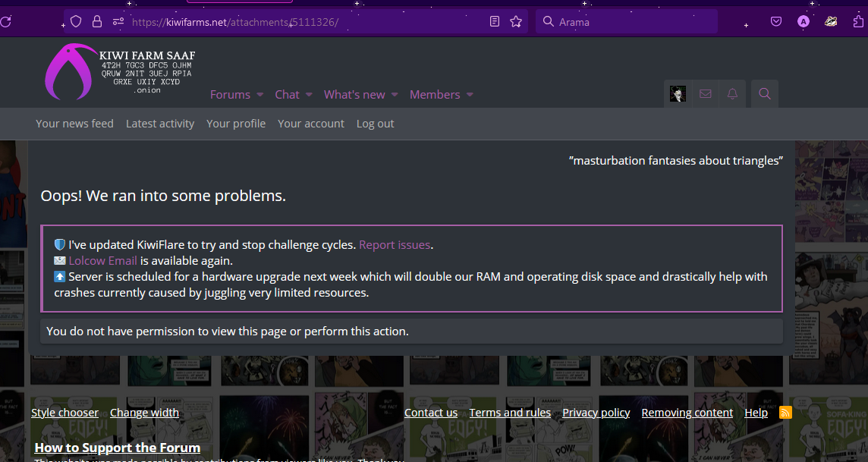Click the browser reload icon
This screenshot has width=868, height=462.
point(5,21)
